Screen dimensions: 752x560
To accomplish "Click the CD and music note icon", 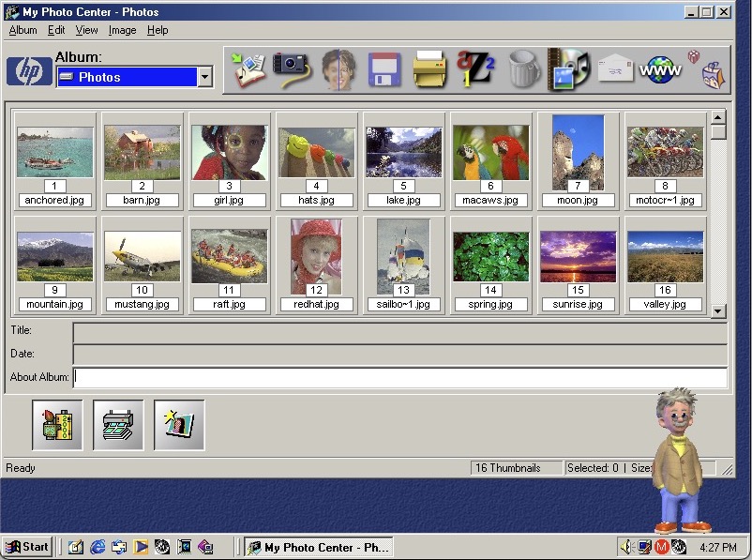I will point(569,68).
